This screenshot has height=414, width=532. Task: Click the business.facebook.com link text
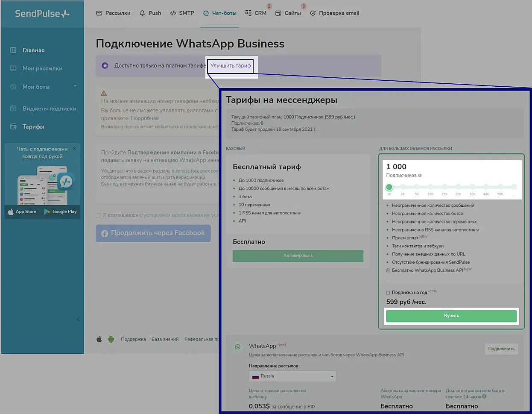195,171
